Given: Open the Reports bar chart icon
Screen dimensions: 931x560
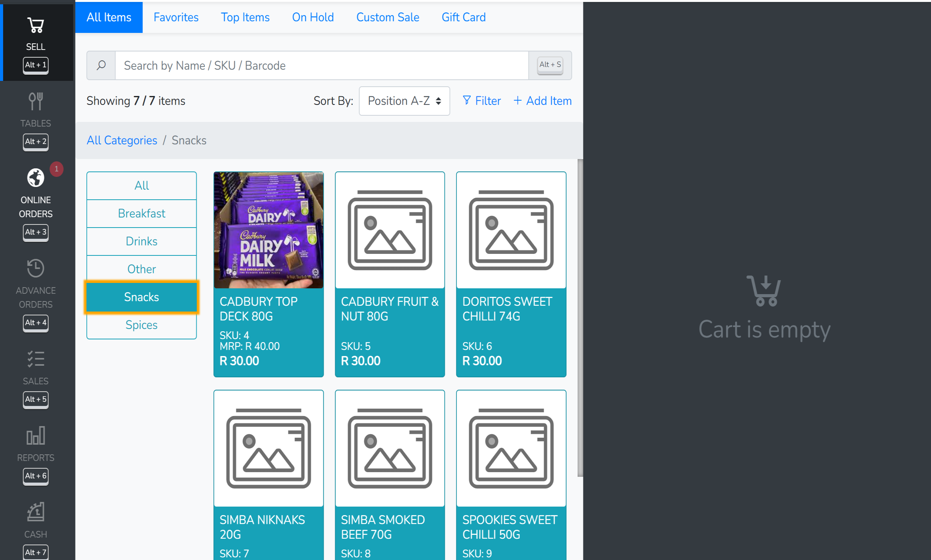Looking at the screenshot, I should [36, 436].
